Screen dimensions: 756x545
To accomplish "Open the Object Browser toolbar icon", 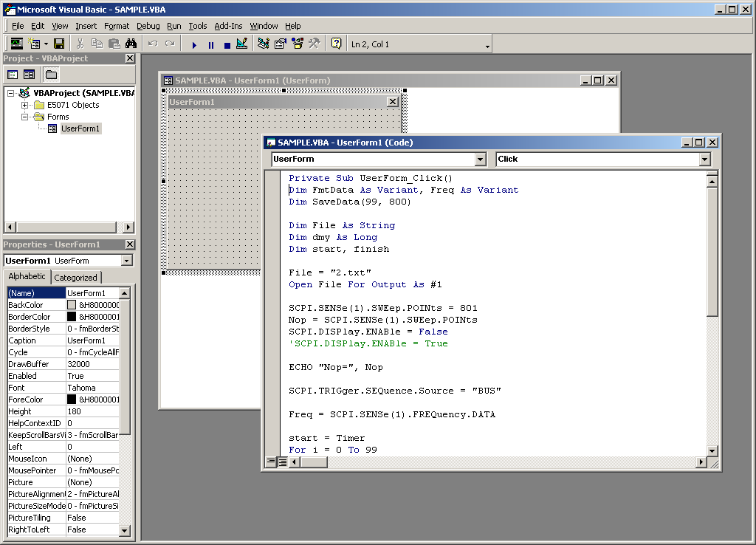I will pyautogui.click(x=298, y=44).
